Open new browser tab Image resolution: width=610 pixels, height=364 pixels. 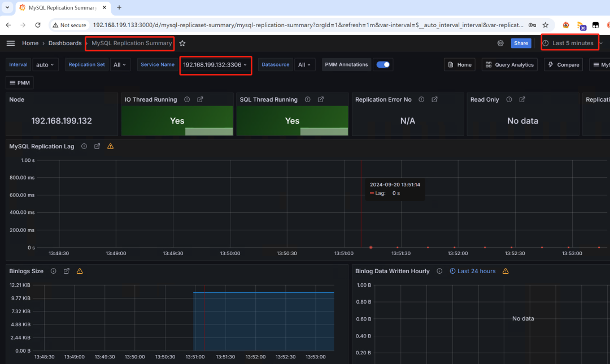119,7
